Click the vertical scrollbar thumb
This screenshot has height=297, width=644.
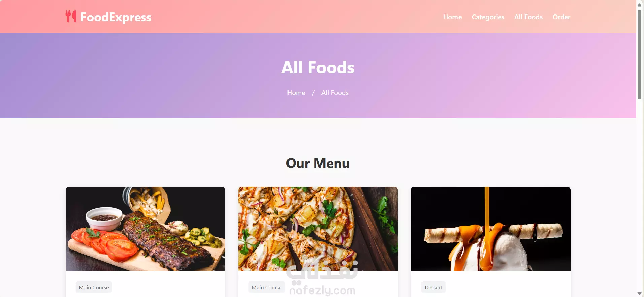coord(639,55)
